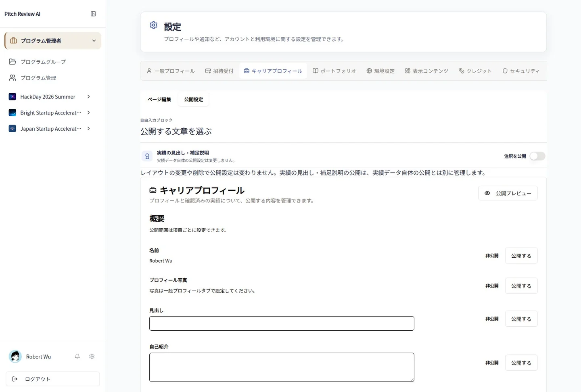Screen dimensions: 581x392
Task: Click the Japan Startup Accelerator program icon
Action: (13, 129)
